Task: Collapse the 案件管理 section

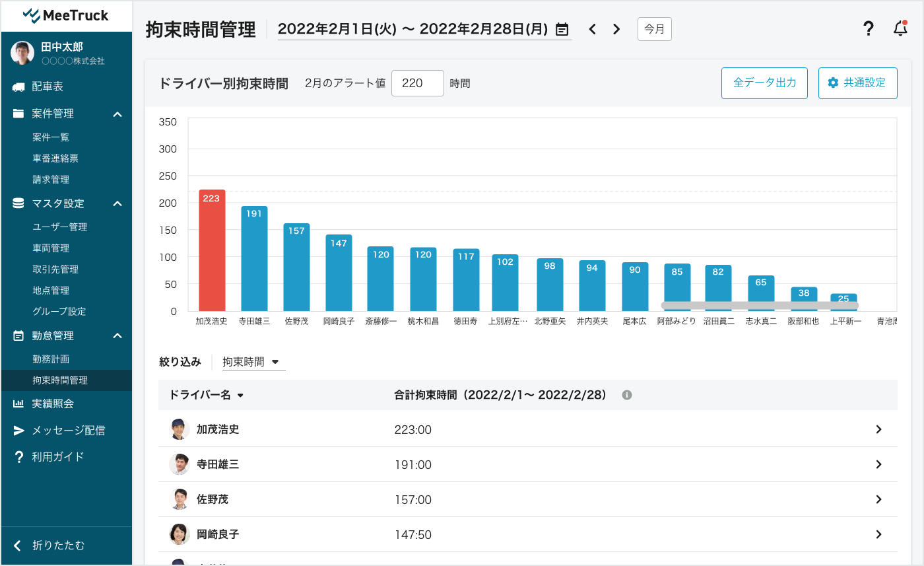Action: tap(117, 114)
